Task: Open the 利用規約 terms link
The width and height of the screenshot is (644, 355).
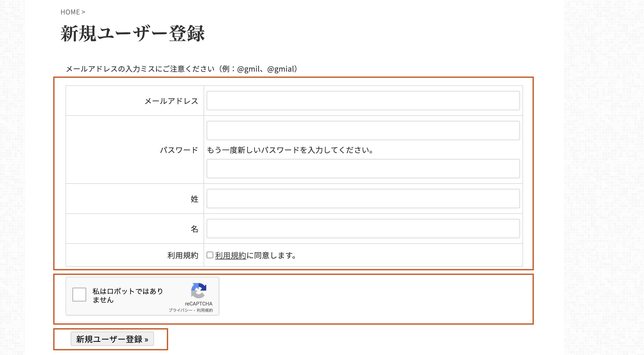Action: (x=231, y=255)
